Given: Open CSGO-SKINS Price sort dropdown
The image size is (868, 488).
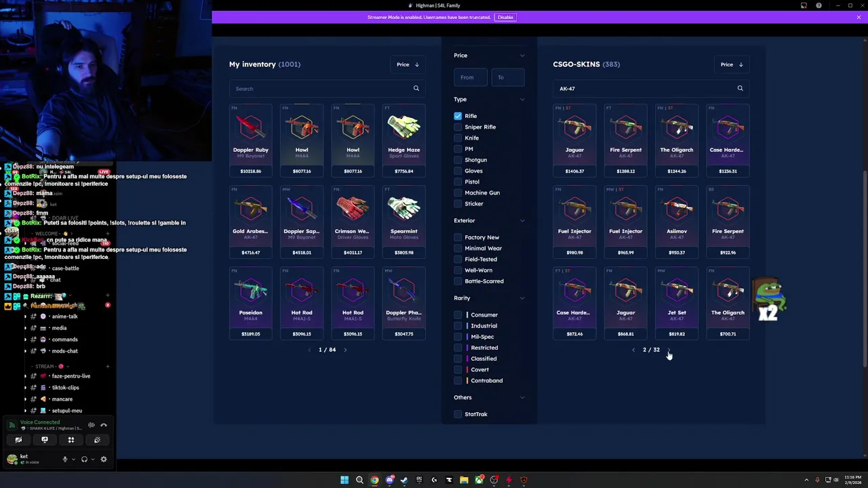Looking at the screenshot, I should tap(732, 64).
